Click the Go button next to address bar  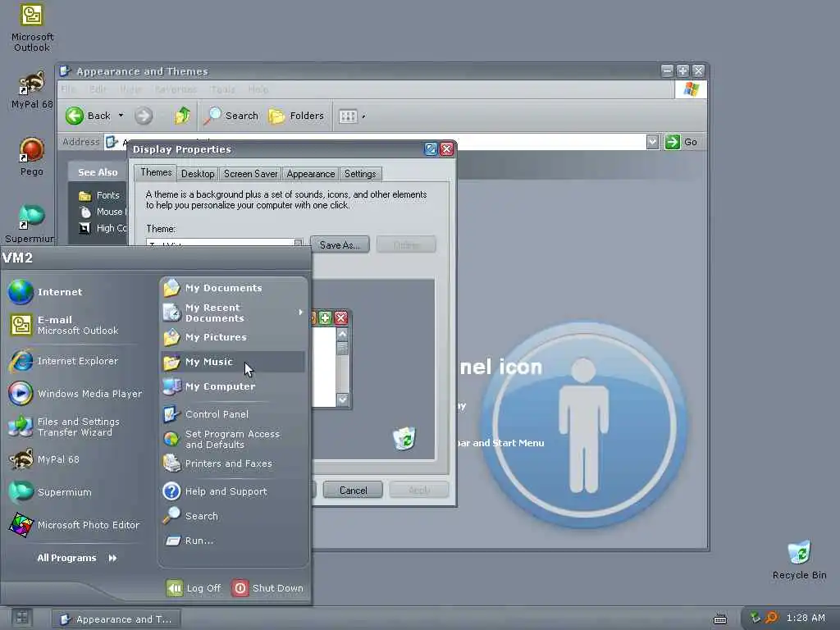tap(682, 142)
